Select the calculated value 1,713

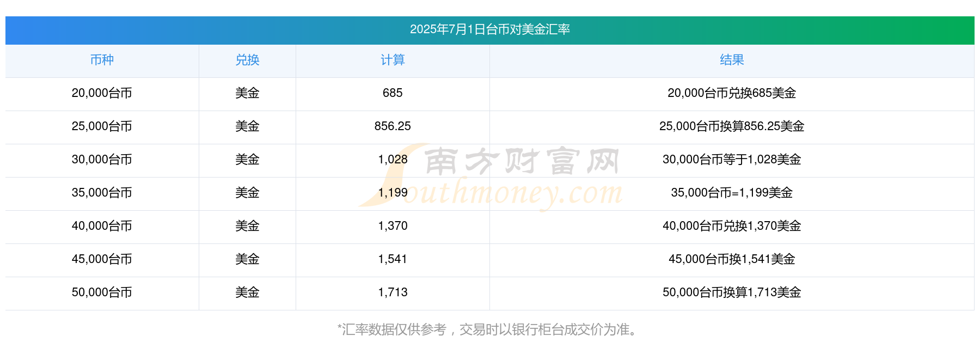point(393,292)
